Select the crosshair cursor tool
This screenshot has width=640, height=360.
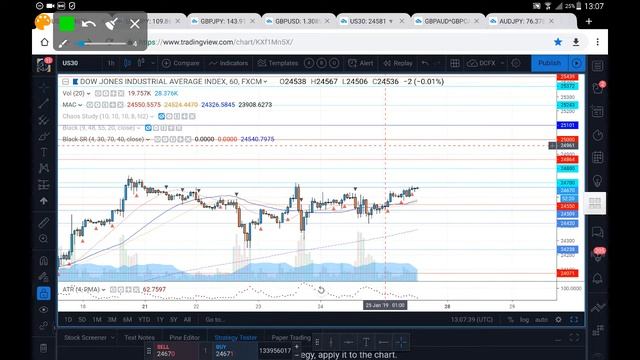[x=43, y=87]
